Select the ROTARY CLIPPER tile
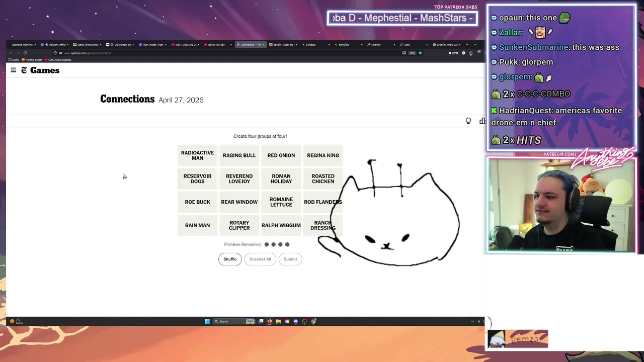This screenshot has width=644, height=362. 239,225
